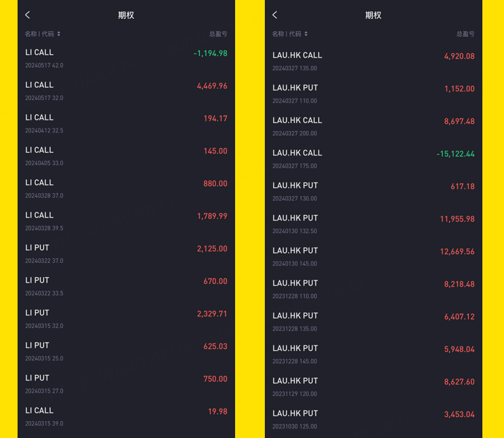Viewport: 504px width, 438px height.
Task: Click left panel total P&L column header
Action: point(218,34)
